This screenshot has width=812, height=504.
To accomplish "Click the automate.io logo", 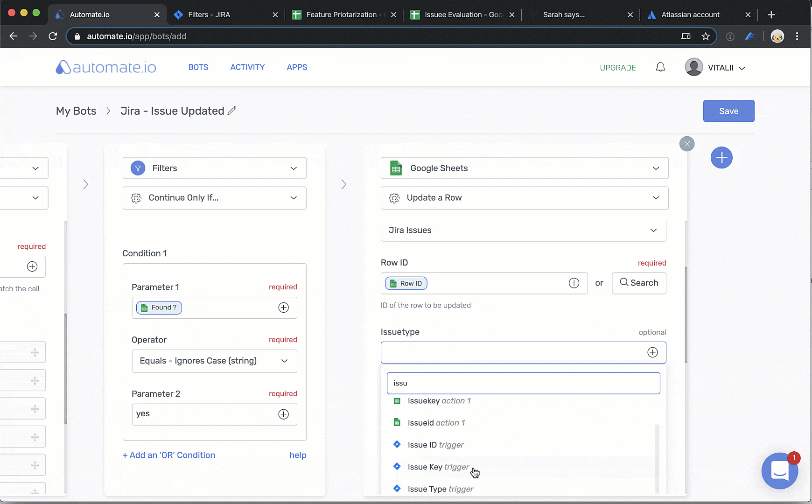I will (106, 68).
